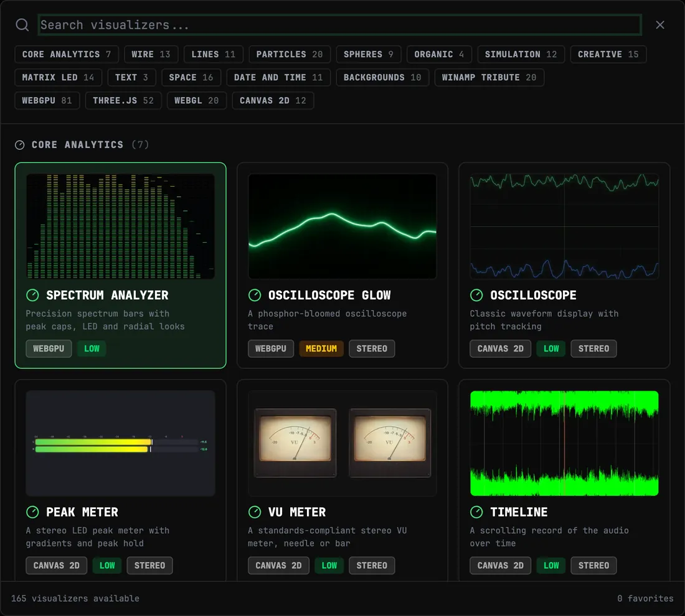Click the WEBGPU tag on Spectrum Analyzer
Image resolution: width=685 pixels, height=616 pixels.
click(49, 348)
